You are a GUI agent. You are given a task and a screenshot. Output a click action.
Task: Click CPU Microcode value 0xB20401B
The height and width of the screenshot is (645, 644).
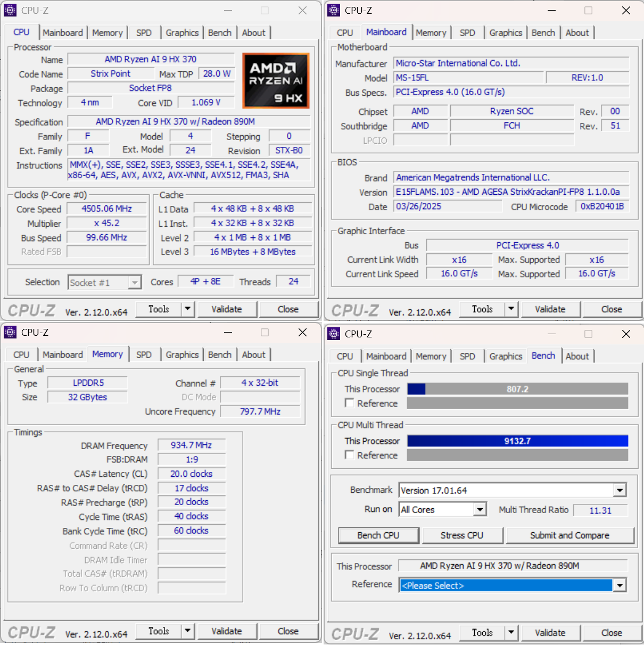pos(602,206)
